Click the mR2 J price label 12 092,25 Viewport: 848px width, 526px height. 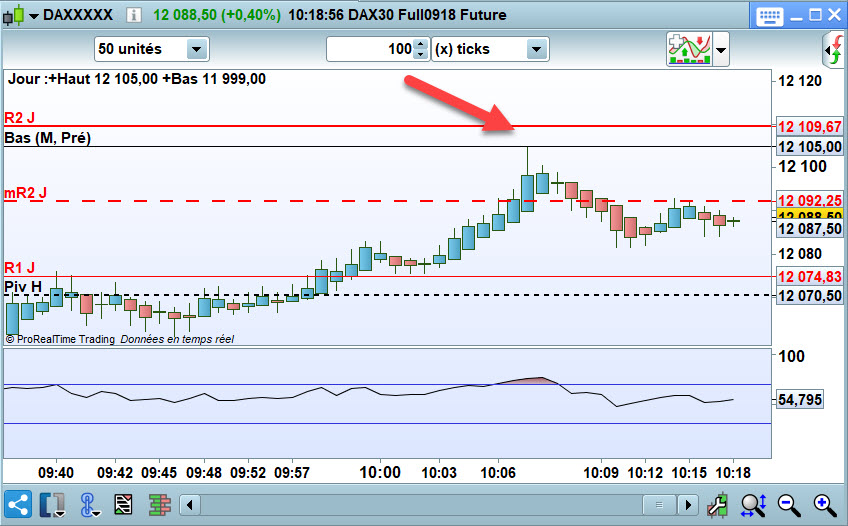point(809,199)
